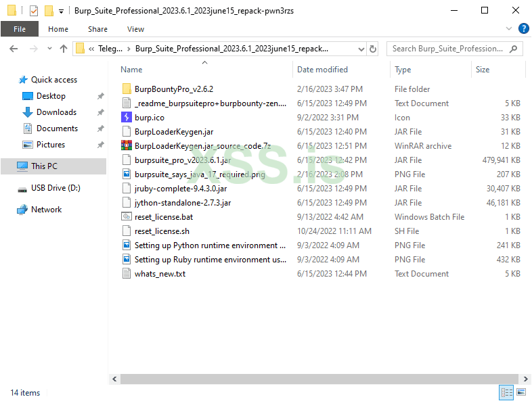Click the SH File type cell

click(x=407, y=231)
